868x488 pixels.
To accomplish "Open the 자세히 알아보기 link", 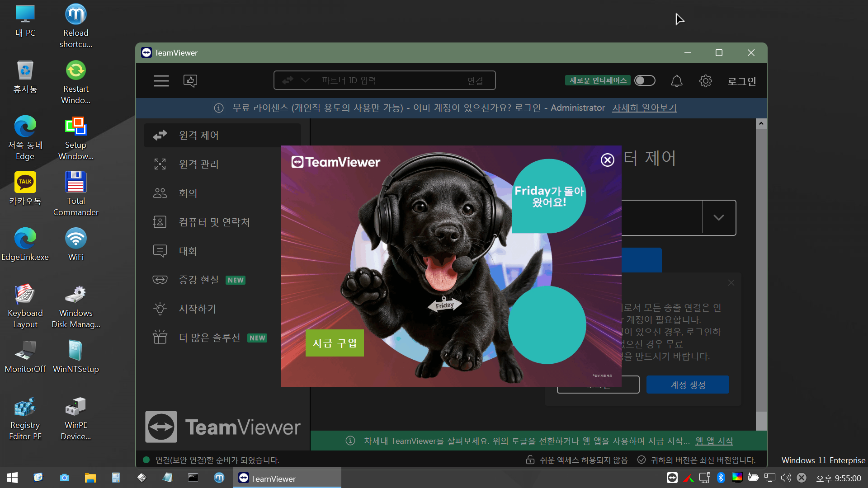I will 644,108.
